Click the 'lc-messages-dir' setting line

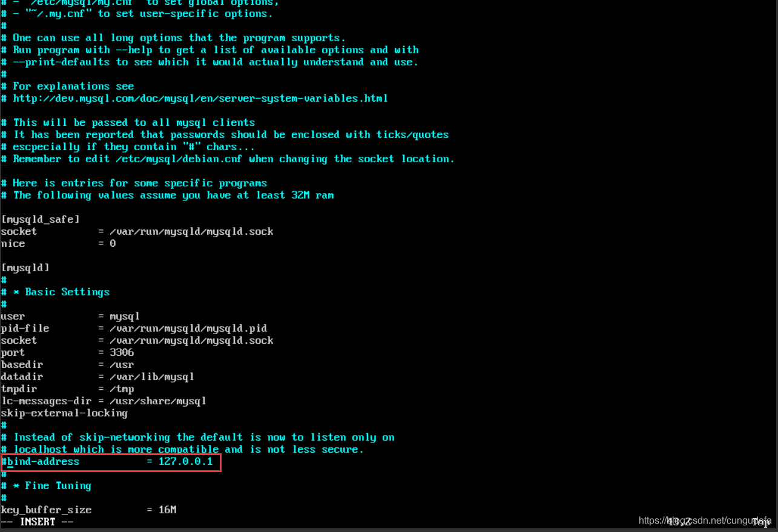[104, 401]
